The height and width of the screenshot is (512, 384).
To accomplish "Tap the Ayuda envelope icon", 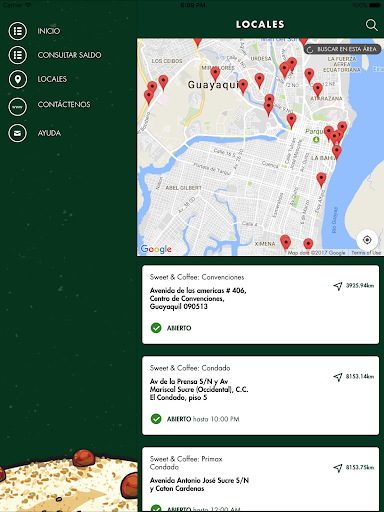I will pos(17,133).
